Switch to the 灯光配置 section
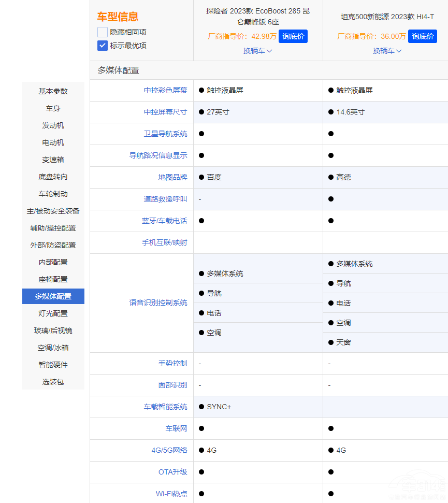 53,313
